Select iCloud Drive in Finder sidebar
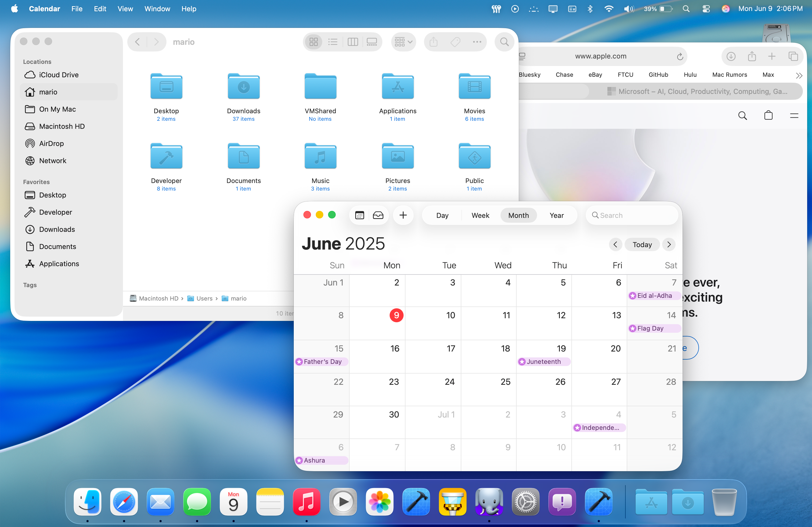812x527 pixels. [68, 75]
